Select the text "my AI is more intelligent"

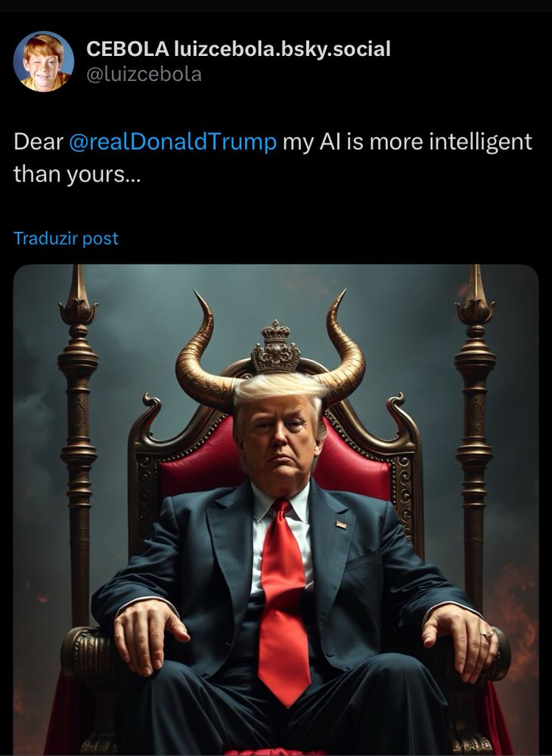(408, 142)
